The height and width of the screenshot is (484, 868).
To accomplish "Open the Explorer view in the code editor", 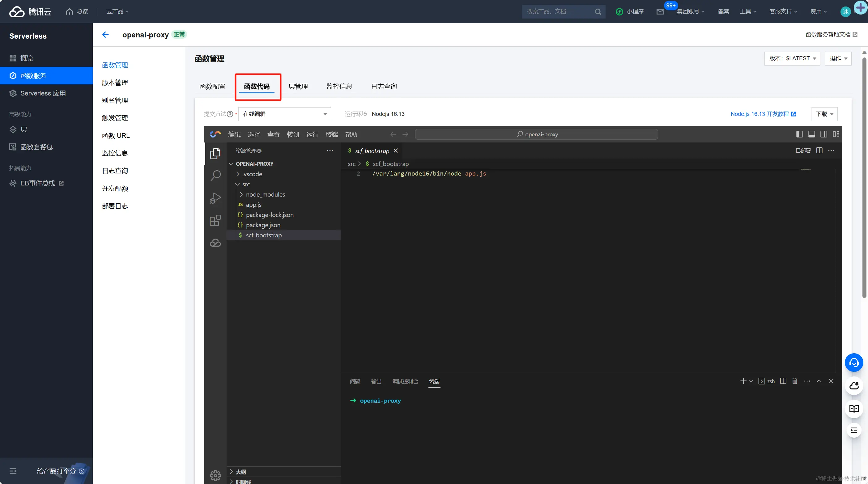I will tap(215, 153).
